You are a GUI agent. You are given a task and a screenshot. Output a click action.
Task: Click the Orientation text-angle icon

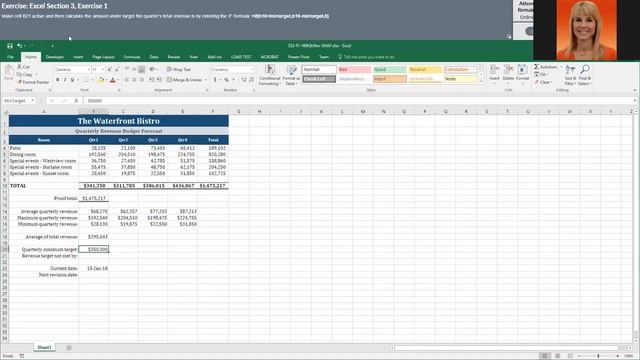pyautogui.click(x=152, y=69)
